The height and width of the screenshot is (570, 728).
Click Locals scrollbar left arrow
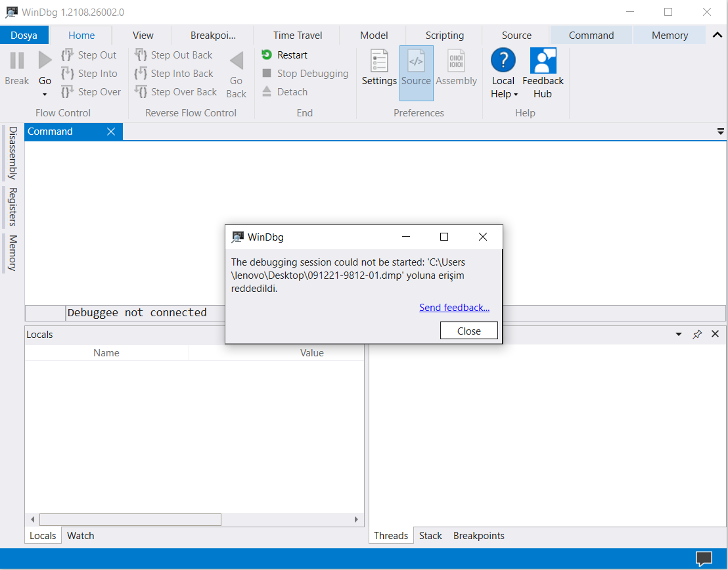tap(32, 519)
